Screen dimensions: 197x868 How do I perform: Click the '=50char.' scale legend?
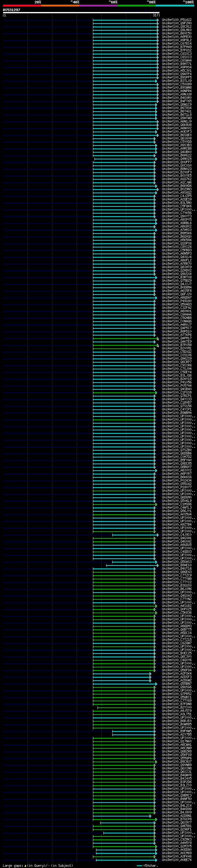coord(147,866)
